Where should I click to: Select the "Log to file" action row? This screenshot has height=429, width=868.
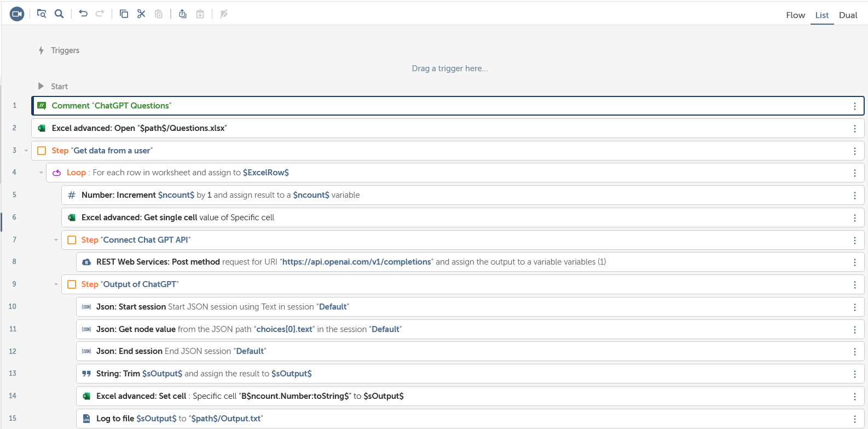(438, 419)
